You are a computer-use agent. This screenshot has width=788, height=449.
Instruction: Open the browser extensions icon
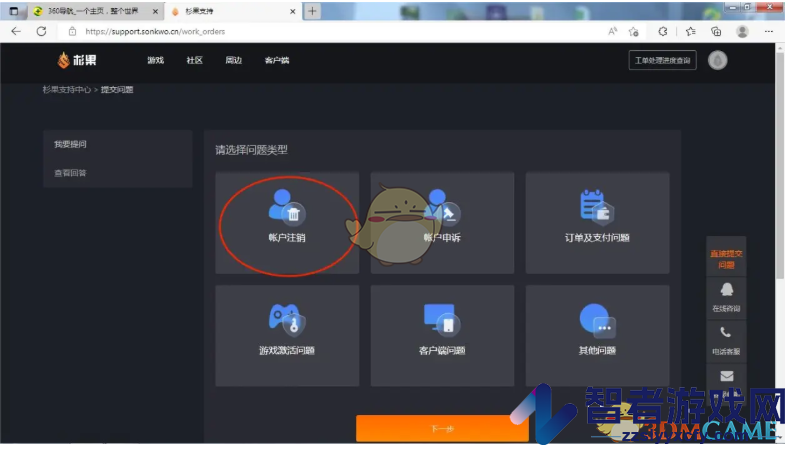[663, 31]
